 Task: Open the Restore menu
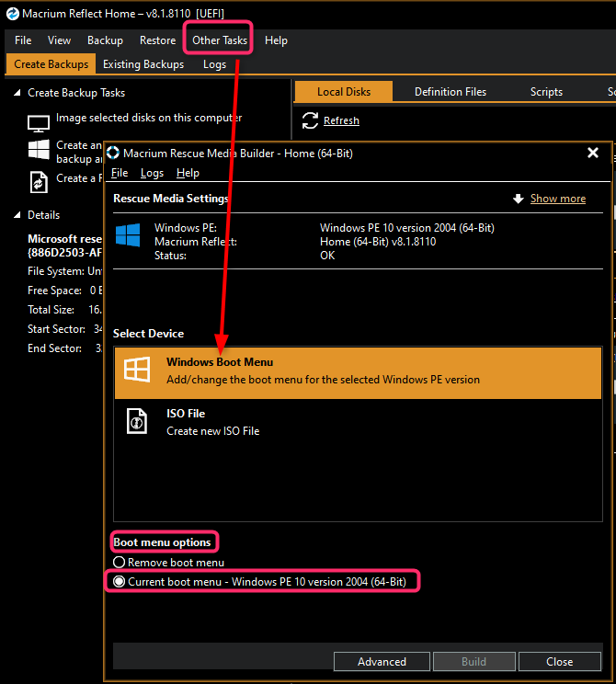[x=157, y=40]
